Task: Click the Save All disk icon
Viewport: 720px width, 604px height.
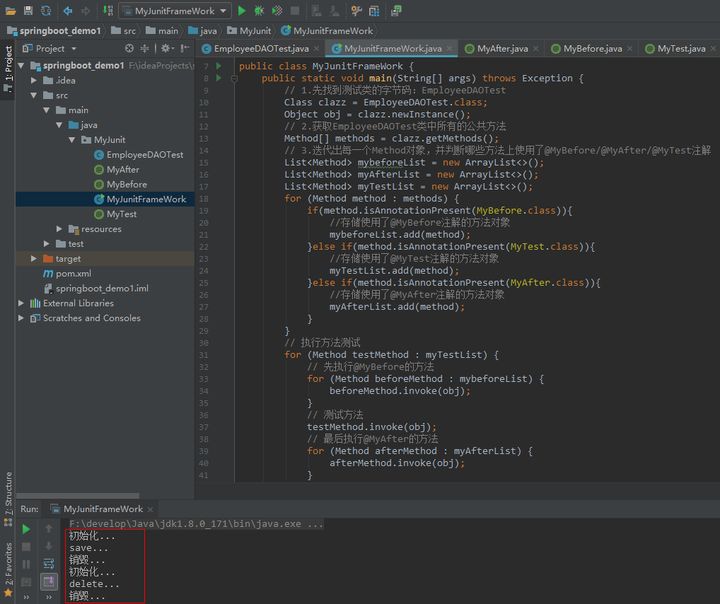Action: click(x=28, y=10)
